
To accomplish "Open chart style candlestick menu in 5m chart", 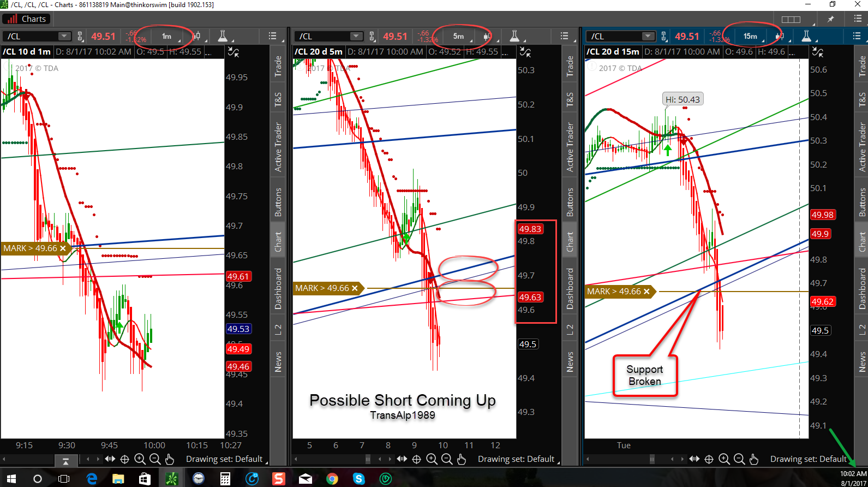I will [x=488, y=36].
